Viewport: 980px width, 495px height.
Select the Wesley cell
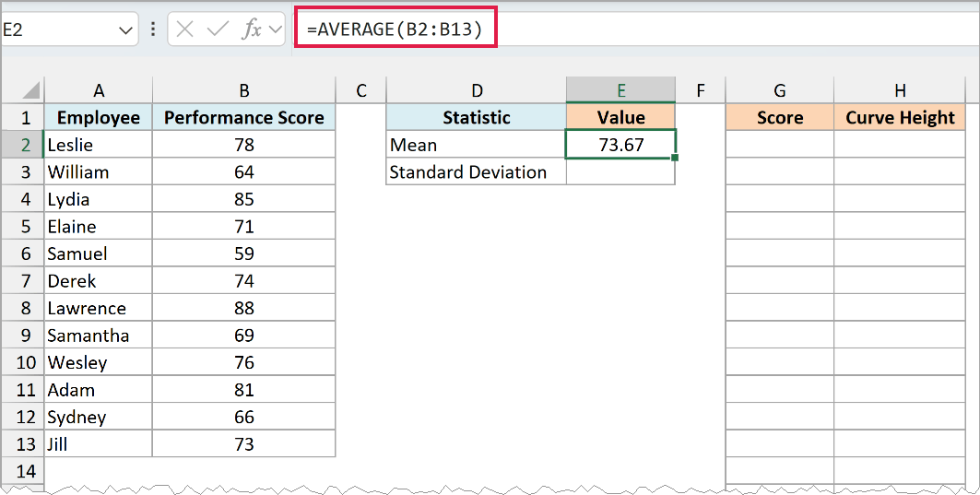[x=98, y=362]
